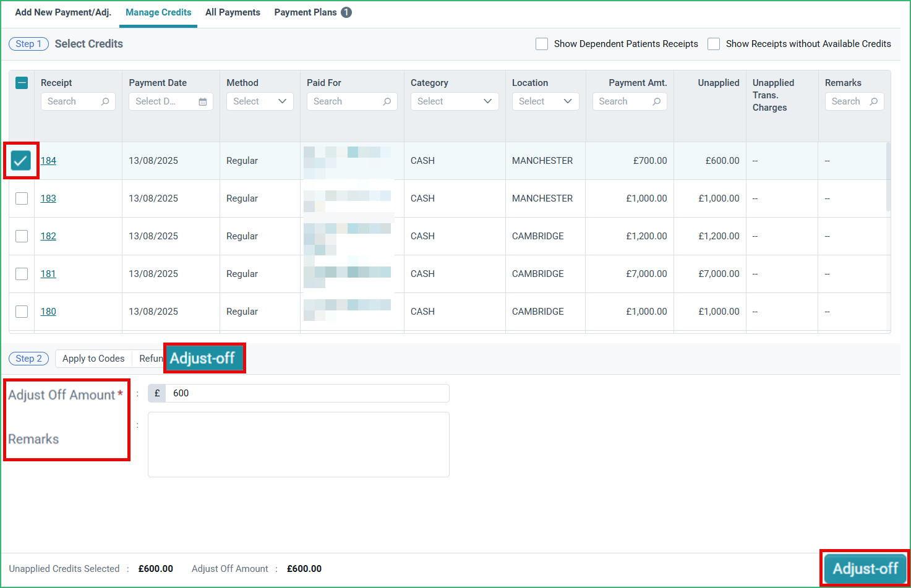Click the Remarks text area

(x=299, y=445)
